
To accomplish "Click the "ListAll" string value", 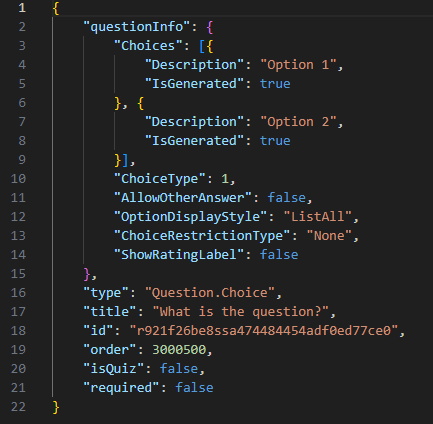I will (317, 217).
